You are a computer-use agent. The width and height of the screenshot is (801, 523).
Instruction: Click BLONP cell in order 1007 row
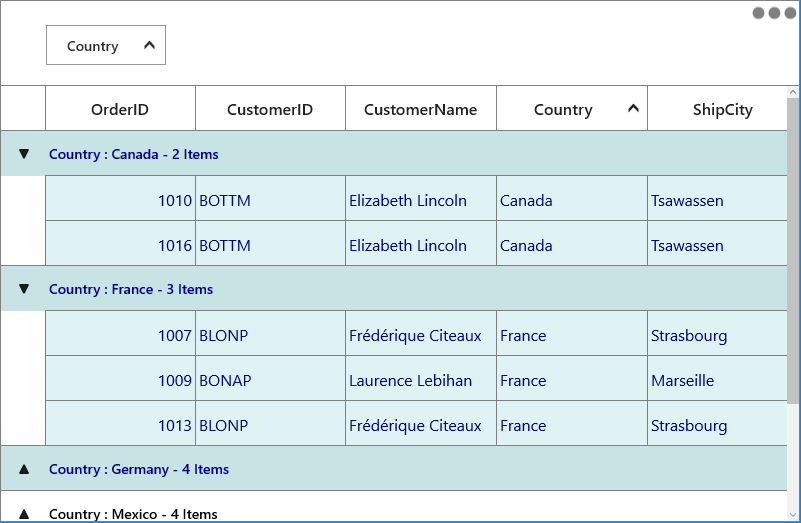(x=270, y=334)
